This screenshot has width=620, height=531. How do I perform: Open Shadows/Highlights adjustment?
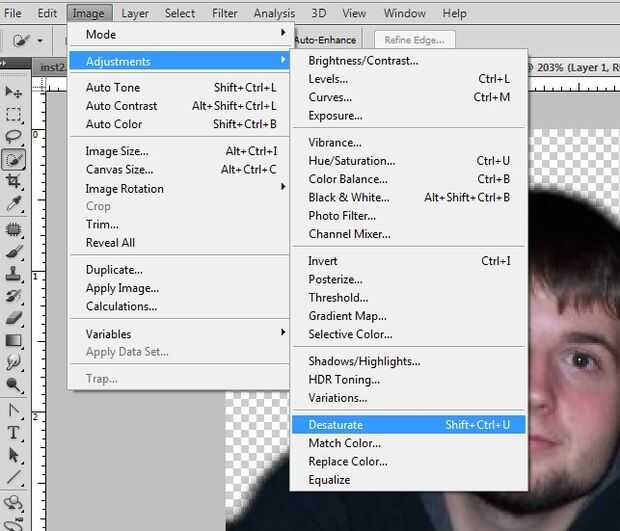pyautogui.click(x=408, y=361)
